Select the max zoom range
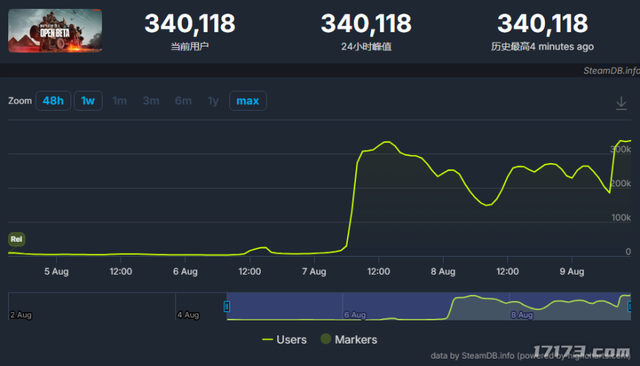Viewport: 640px width, 366px height. (248, 101)
